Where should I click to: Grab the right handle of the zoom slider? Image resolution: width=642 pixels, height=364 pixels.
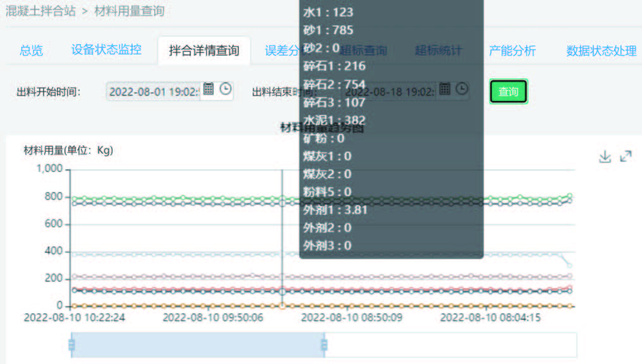pyautogui.click(x=324, y=344)
